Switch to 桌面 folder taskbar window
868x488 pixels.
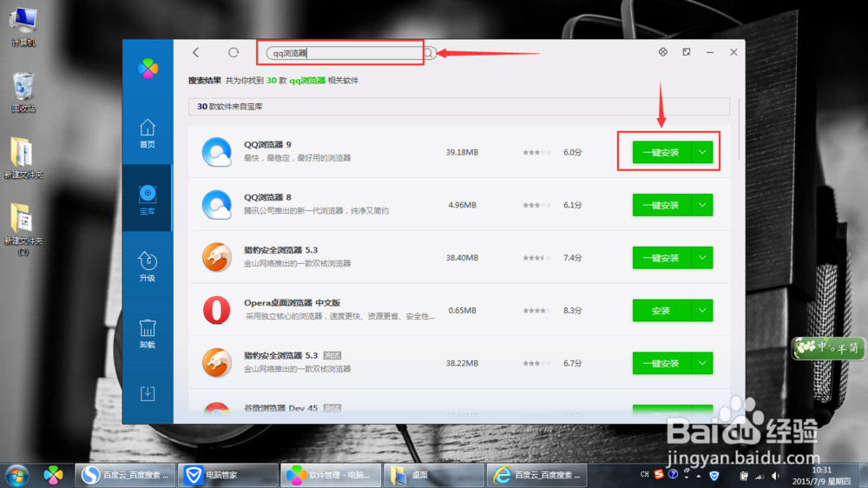tap(433, 475)
